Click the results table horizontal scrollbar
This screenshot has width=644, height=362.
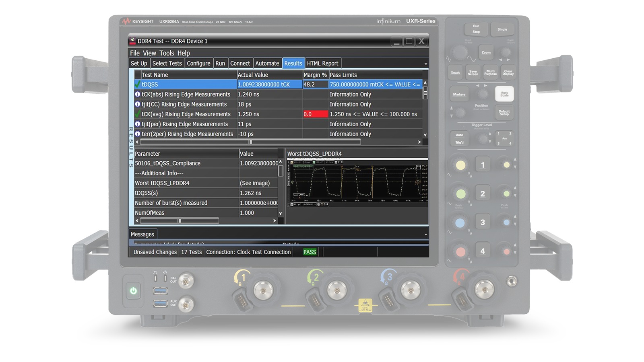pos(250,142)
